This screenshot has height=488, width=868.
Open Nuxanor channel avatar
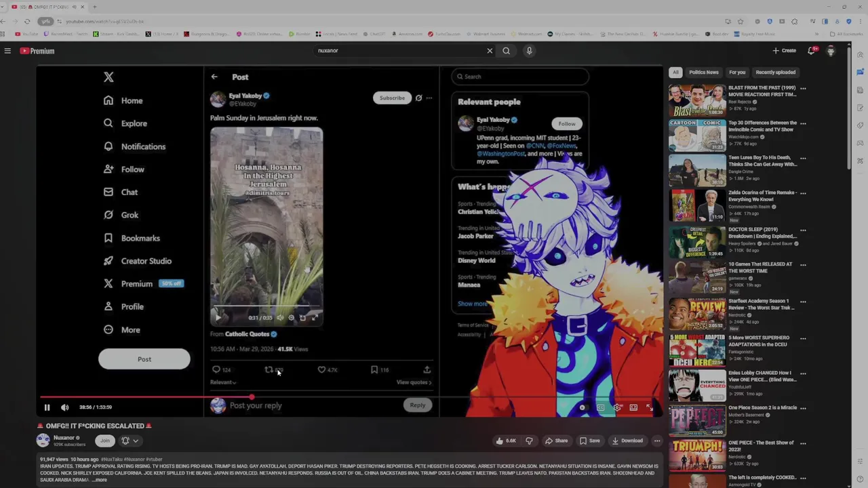pos(43,441)
